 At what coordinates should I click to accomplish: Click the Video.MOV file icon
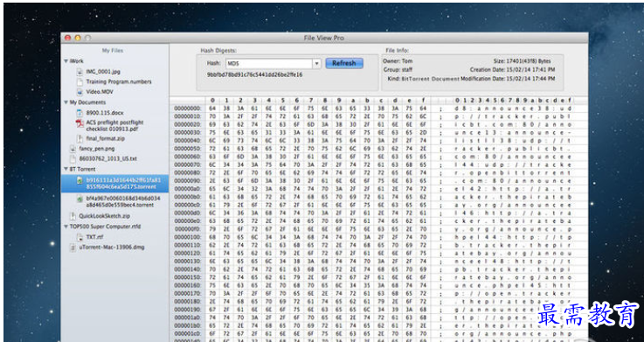point(80,92)
